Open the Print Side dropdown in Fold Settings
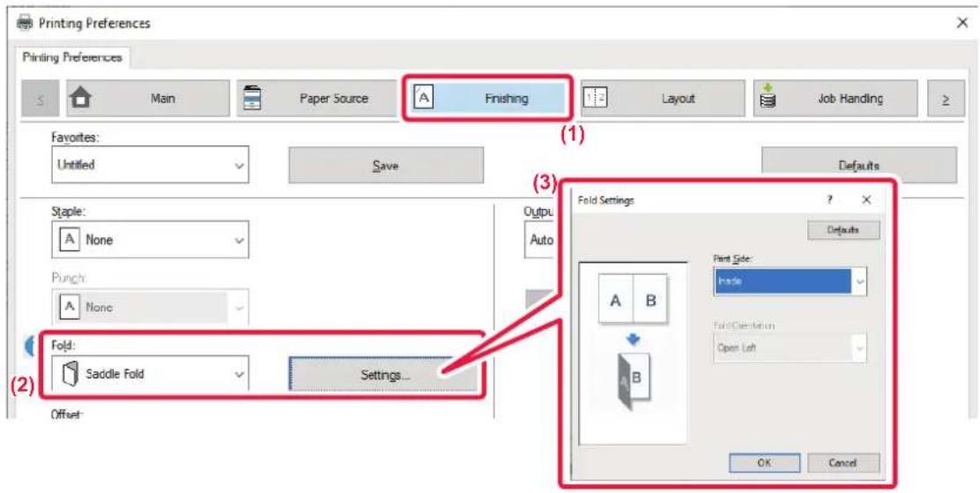The image size is (980, 493). coord(790,281)
